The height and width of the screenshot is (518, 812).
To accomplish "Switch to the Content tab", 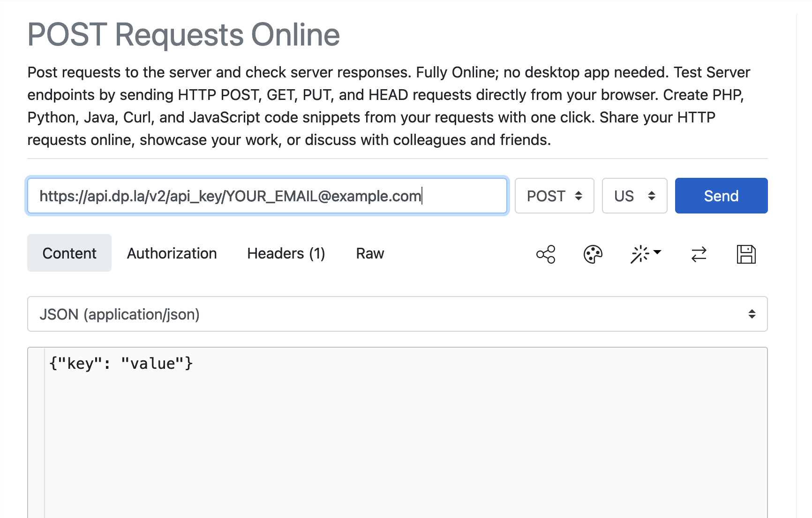I will click(69, 253).
